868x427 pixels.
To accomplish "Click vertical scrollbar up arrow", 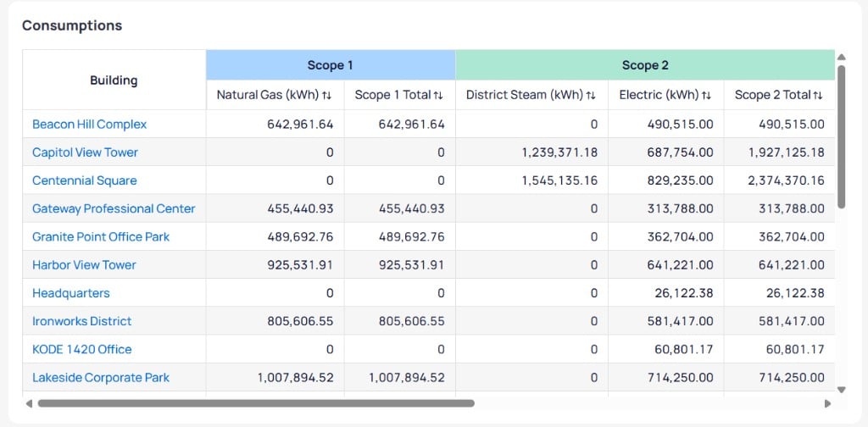I will 842,57.
